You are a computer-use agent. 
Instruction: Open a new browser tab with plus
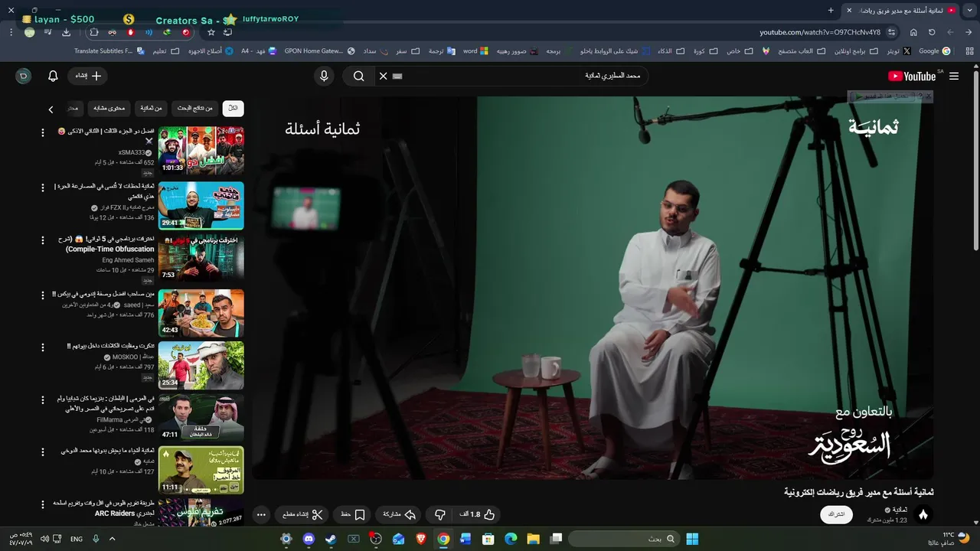point(831,10)
